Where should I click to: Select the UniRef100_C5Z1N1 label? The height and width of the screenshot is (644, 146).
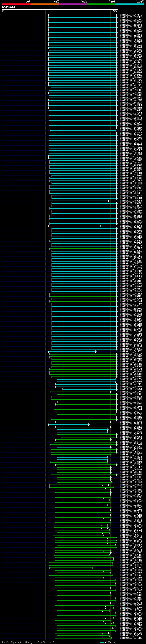click(x=131, y=93)
